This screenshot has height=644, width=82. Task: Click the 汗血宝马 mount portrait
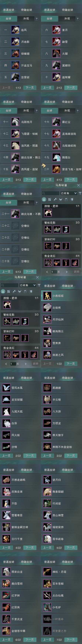click(15, 66)
